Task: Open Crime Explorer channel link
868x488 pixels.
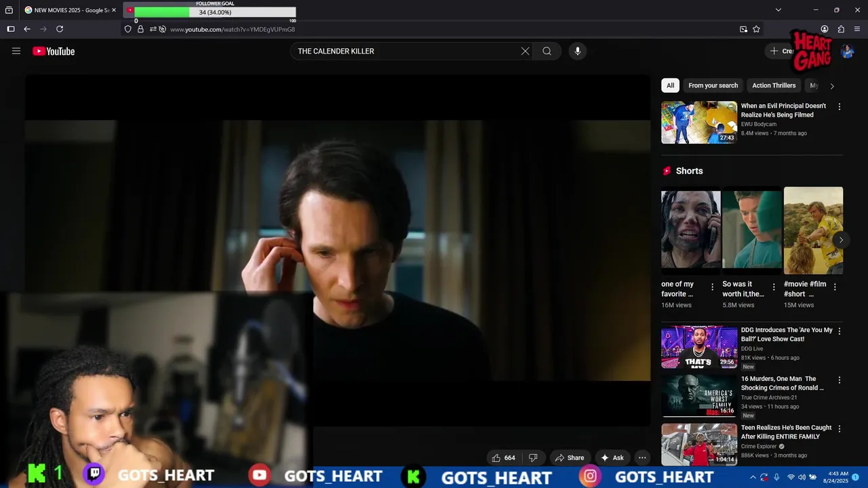Action: [x=759, y=446]
